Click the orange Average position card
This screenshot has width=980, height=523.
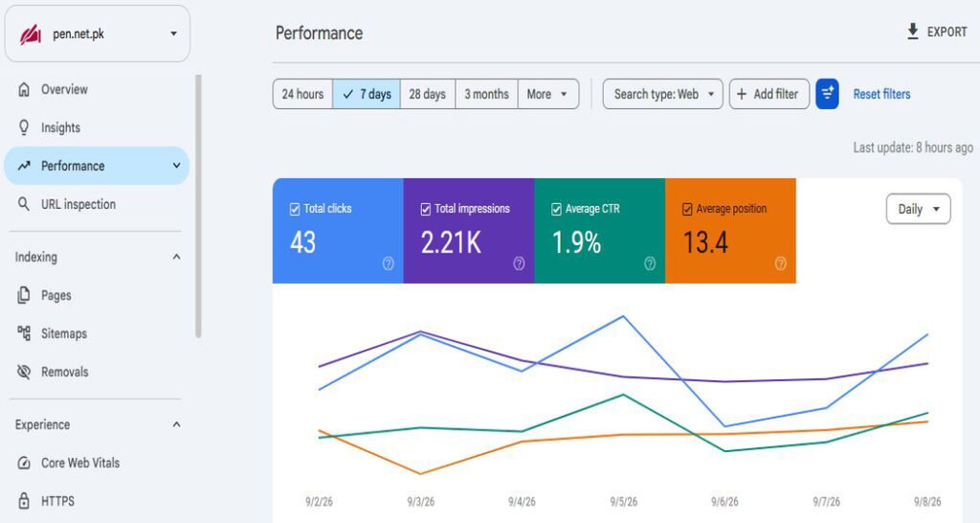[730, 231]
